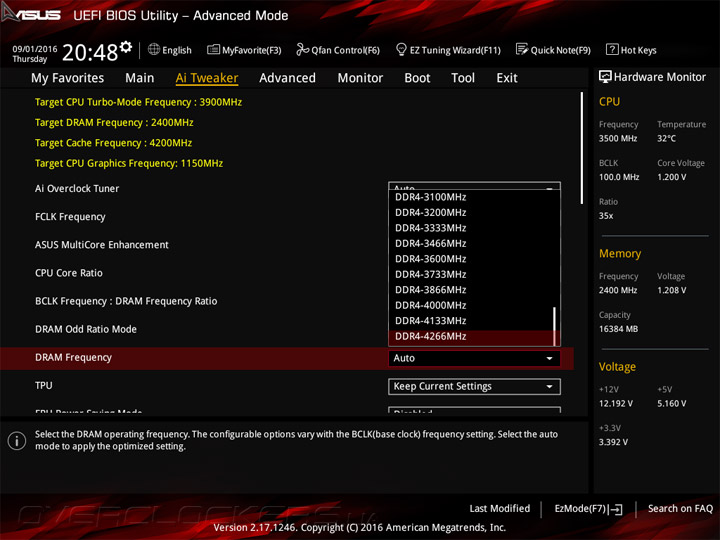This screenshot has width=720, height=540.
Task: Click the dropdown list scrollbar thumb
Action: pyautogui.click(x=555, y=326)
